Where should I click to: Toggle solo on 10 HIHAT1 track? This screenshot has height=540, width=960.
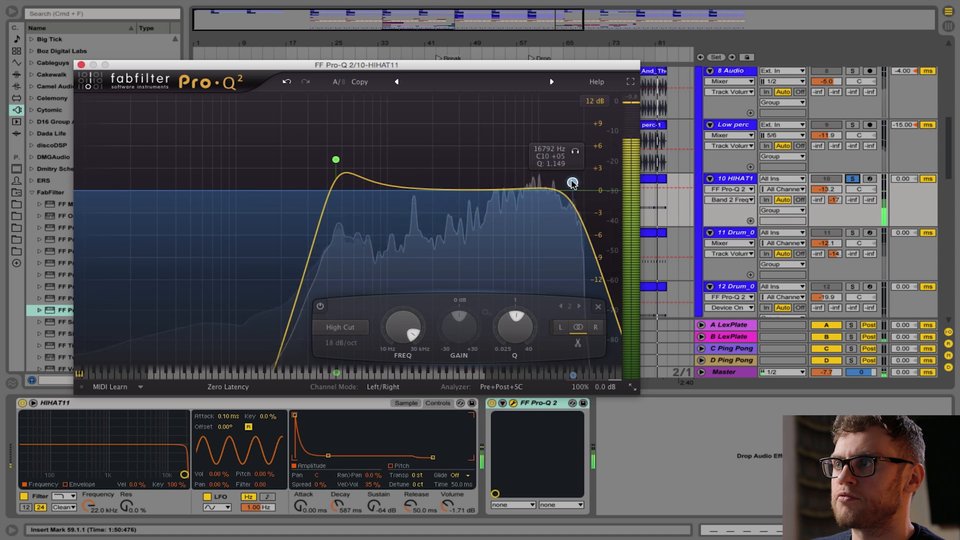click(852, 179)
